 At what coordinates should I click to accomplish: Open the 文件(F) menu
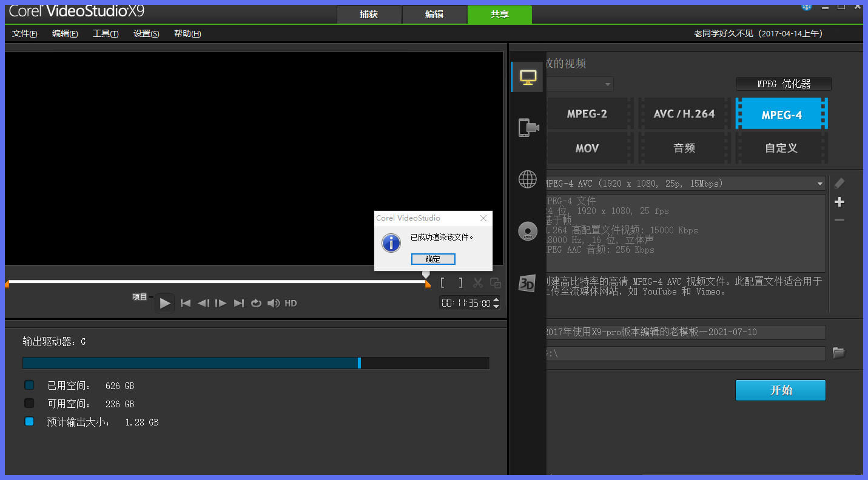tap(25, 34)
